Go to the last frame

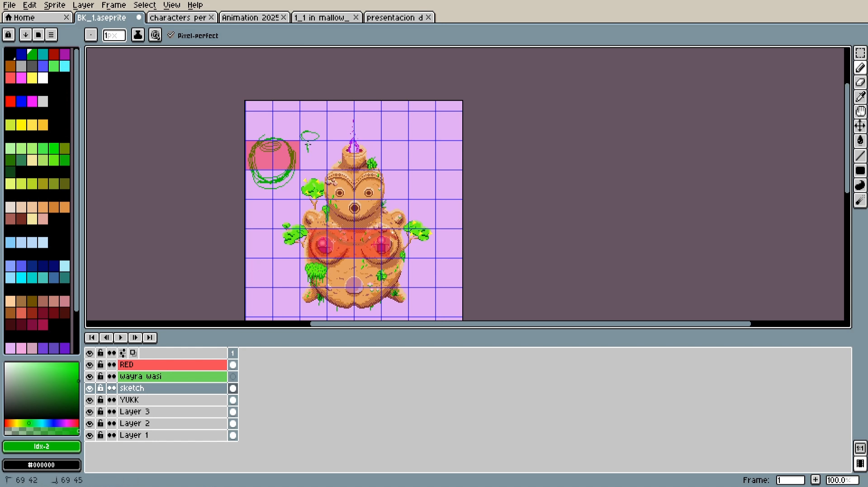150,337
